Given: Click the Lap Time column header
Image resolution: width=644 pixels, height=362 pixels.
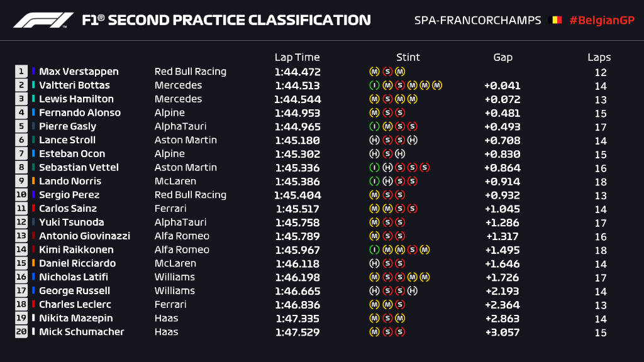Looking at the screenshot, I should pos(297,57).
